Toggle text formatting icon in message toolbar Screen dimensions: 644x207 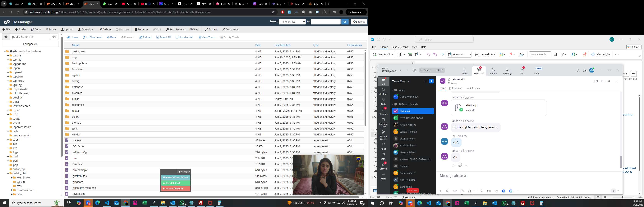(440, 191)
